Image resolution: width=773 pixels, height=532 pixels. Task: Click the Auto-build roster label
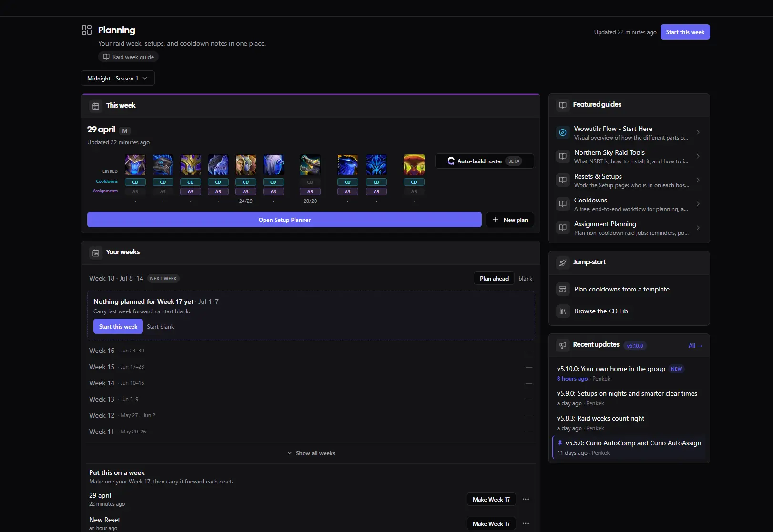point(480,161)
